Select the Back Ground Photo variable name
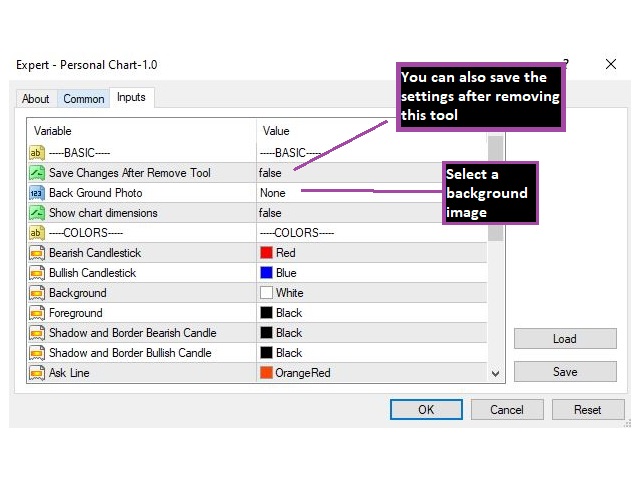 click(96, 193)
